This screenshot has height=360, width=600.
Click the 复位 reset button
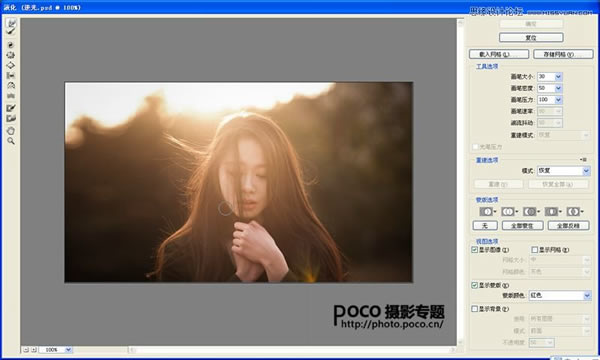[531, 37]
